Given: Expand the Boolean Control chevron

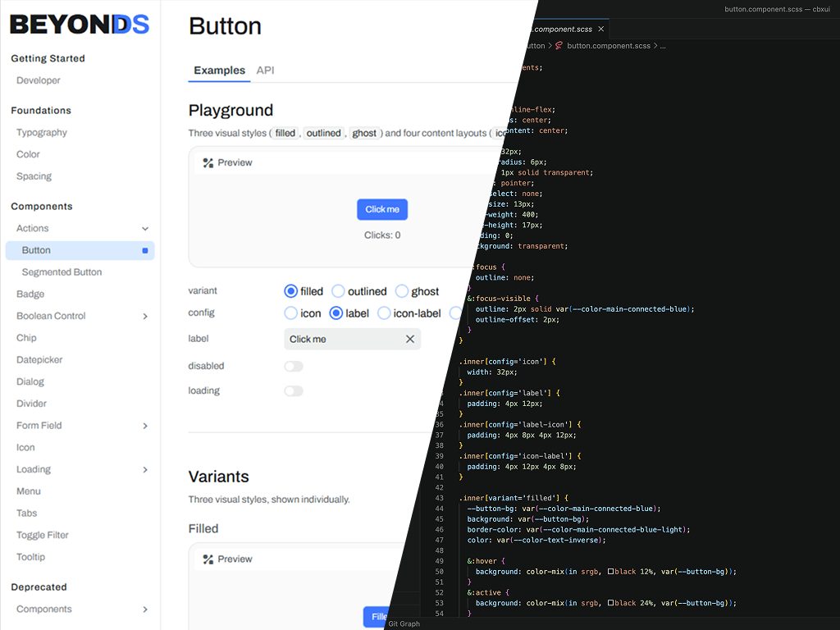Looking at the screenshot, I should click(x=145, y=317).
